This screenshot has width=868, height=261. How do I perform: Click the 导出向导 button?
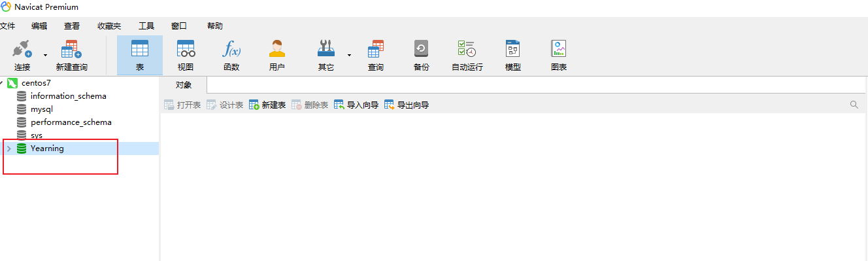[407, 105]
